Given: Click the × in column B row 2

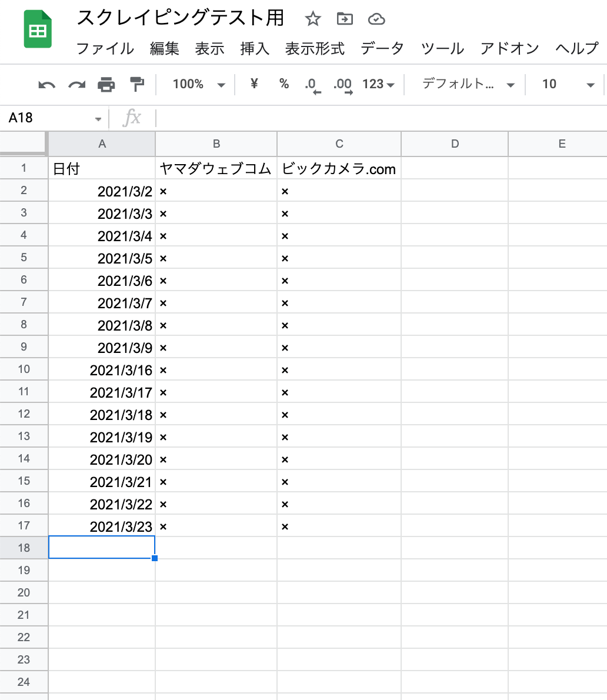Looking at the screenshot, I should (164, 192).
